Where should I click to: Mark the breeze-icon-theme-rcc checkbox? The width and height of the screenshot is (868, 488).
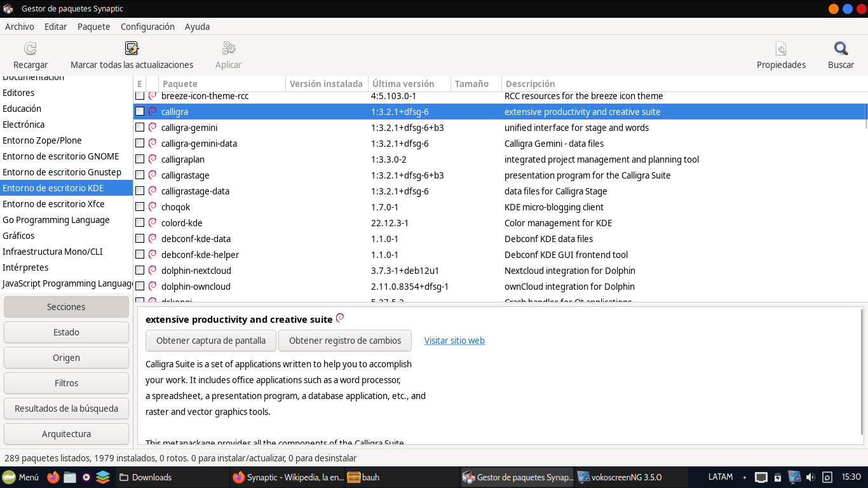point(140,95)
